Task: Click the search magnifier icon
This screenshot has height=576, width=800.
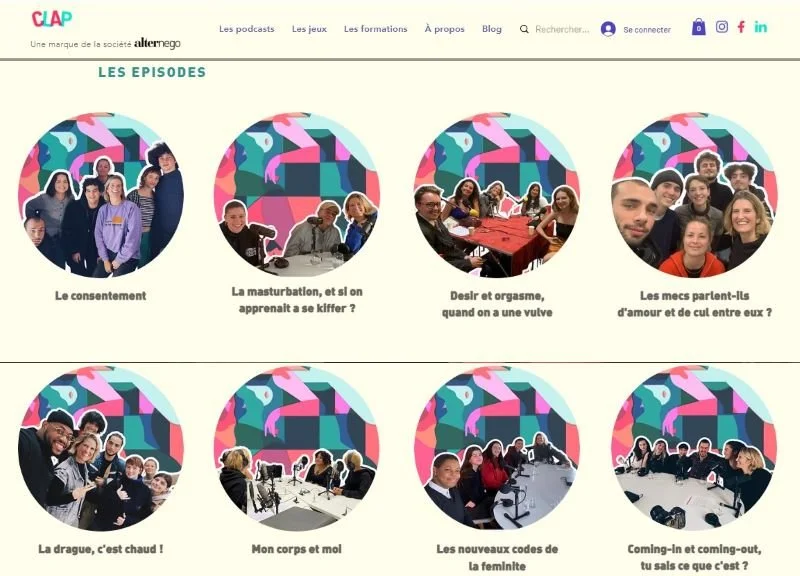Action: tap(524, 30)
